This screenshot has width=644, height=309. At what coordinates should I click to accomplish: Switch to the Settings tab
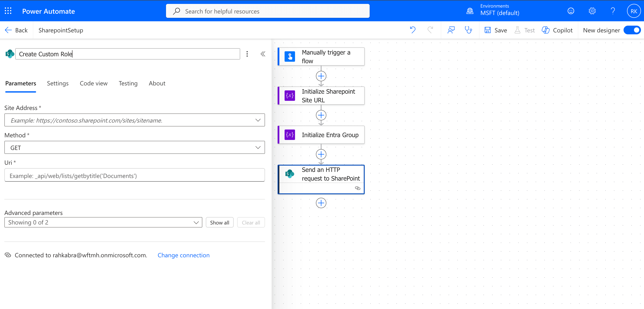tap(57, 83)
